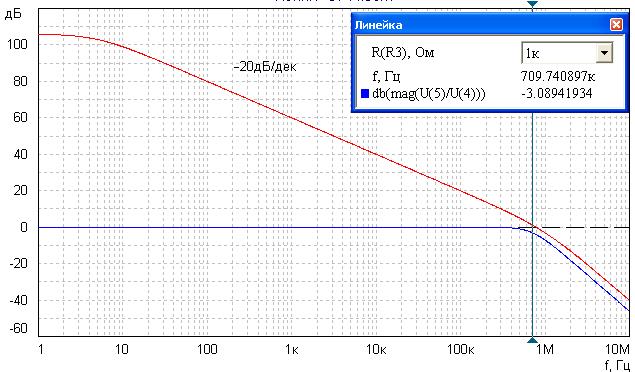
Task: Click the 10M tick on frequency axis
Action: [x=617, y=349]
